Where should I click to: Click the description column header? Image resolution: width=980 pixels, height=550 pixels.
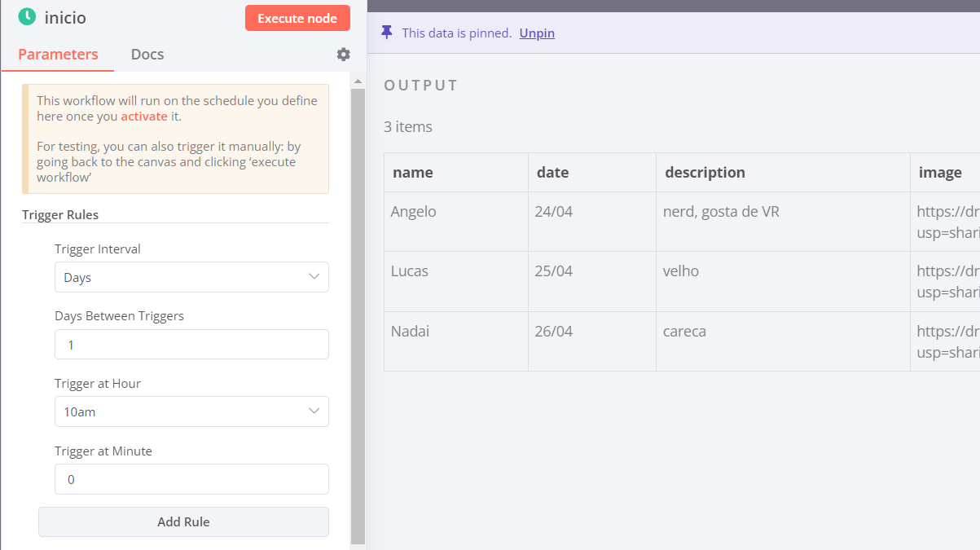(705, 173)
